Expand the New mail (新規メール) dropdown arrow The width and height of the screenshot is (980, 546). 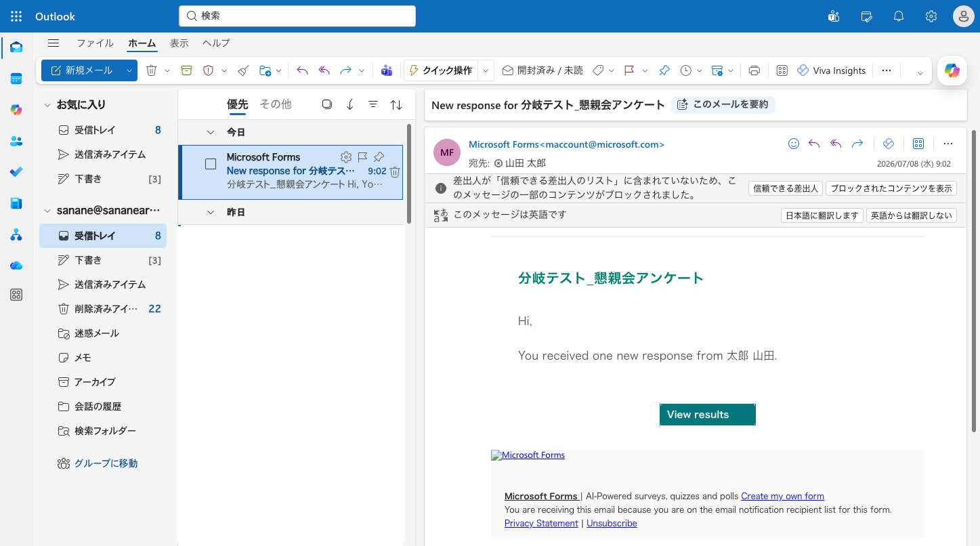129,70
